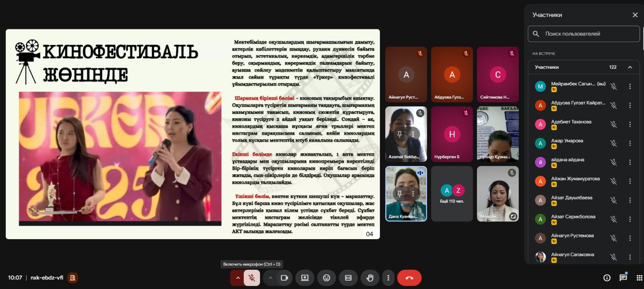The height and width of the screenshot is (289, 644).
Task: Turn on captions with the CC icon
Action: coord(348,278)
